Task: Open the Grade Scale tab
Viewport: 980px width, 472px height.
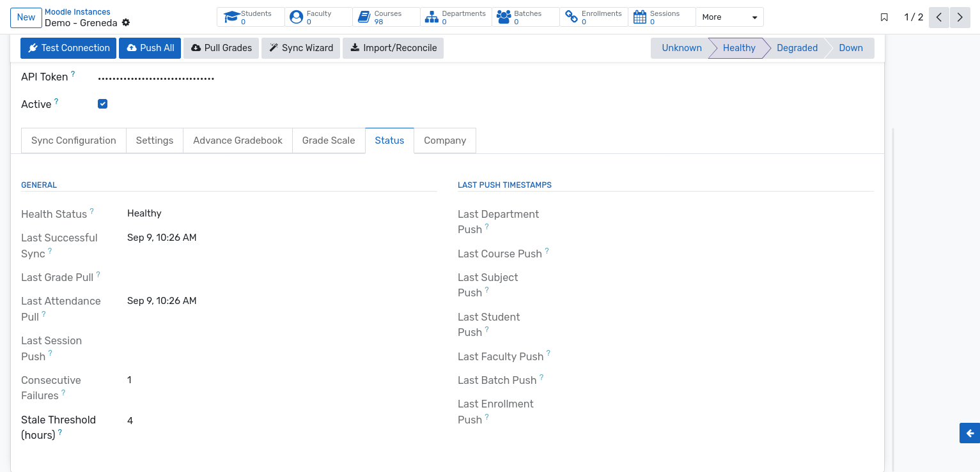Action: [329, 141]
